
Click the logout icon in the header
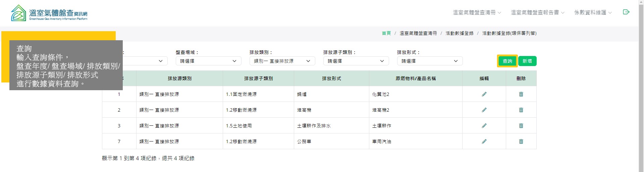pos(626,12)
